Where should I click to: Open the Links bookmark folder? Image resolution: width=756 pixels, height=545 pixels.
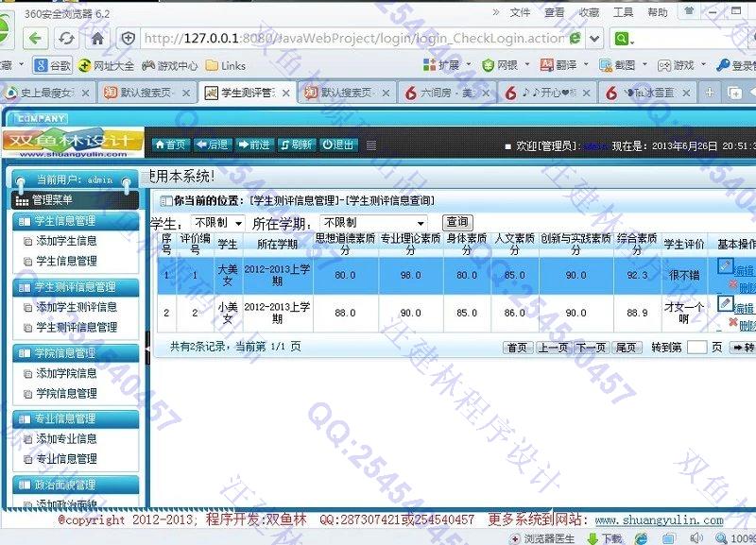(226, 65)
